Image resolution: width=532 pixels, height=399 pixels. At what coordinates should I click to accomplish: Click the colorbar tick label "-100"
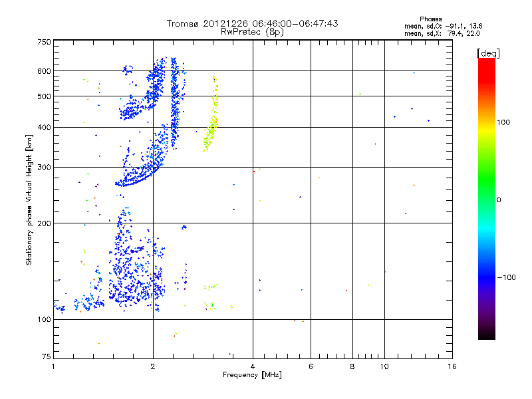point(506,277)
